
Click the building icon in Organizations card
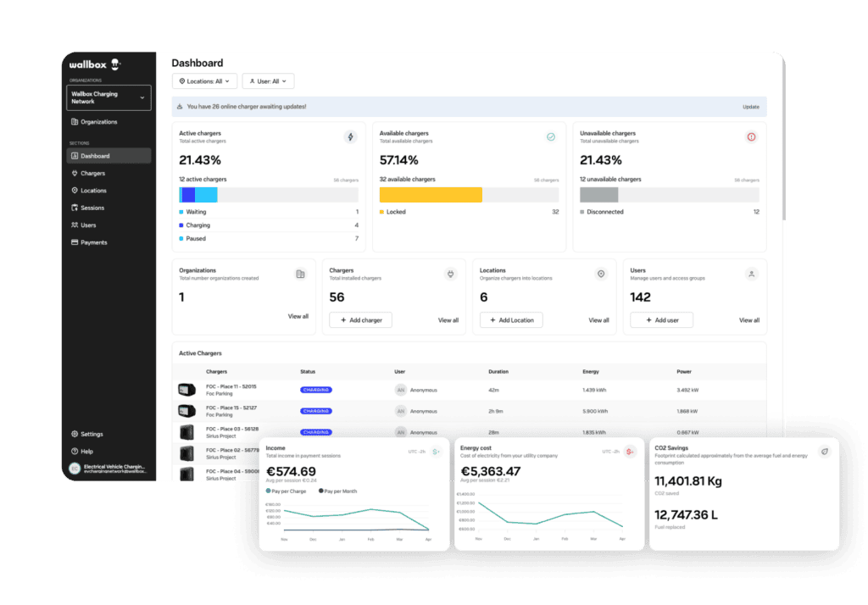pos(300,274)
